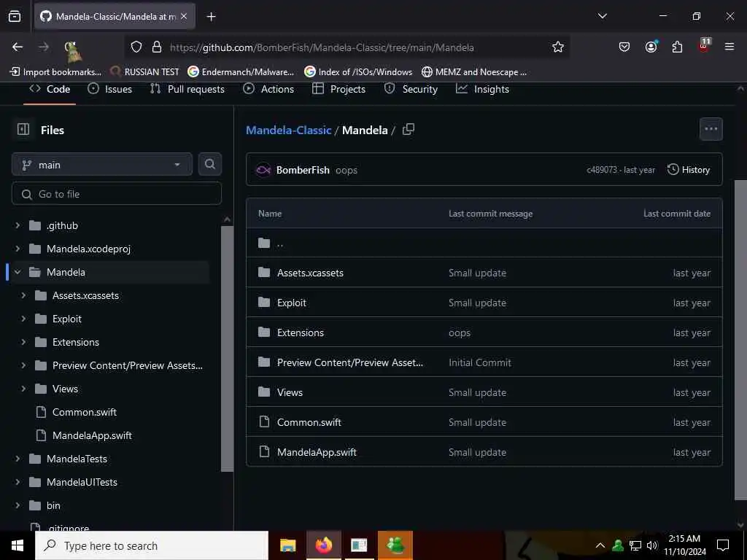Open the Projects tab
This screenshot has height=560, width=747.
339,89
